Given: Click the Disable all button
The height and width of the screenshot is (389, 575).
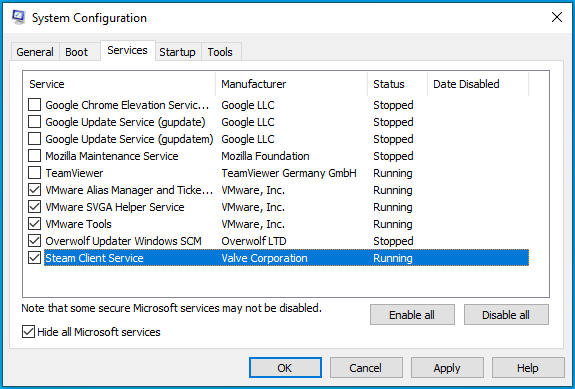Looking at the screenshot, I should pos(506,315).
